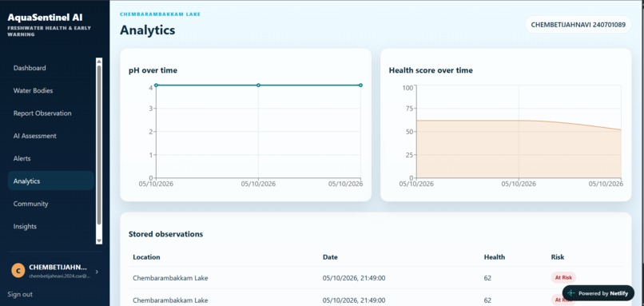644x306 pixels.
Task: Click second row Chembarambakkam Lake location
Action: [170, 300]
